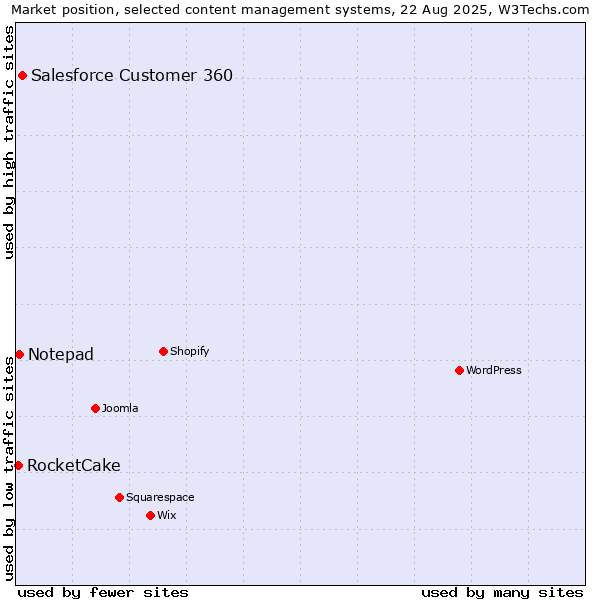Click the Joomla red marker
The image size is (600, 600).
point(96,408)
